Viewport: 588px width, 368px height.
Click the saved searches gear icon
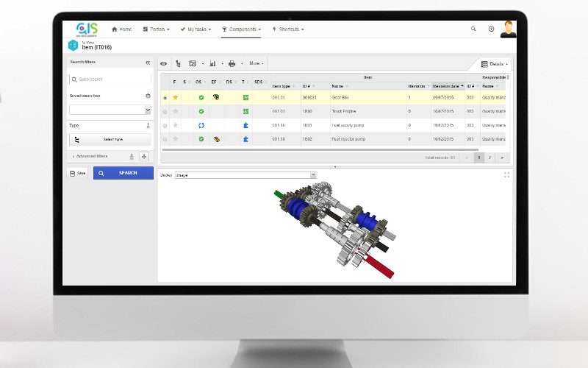148,96
